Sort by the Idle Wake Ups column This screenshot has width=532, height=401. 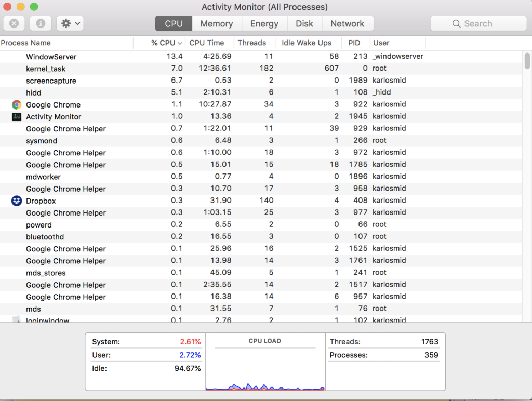[x=309, y=43]
